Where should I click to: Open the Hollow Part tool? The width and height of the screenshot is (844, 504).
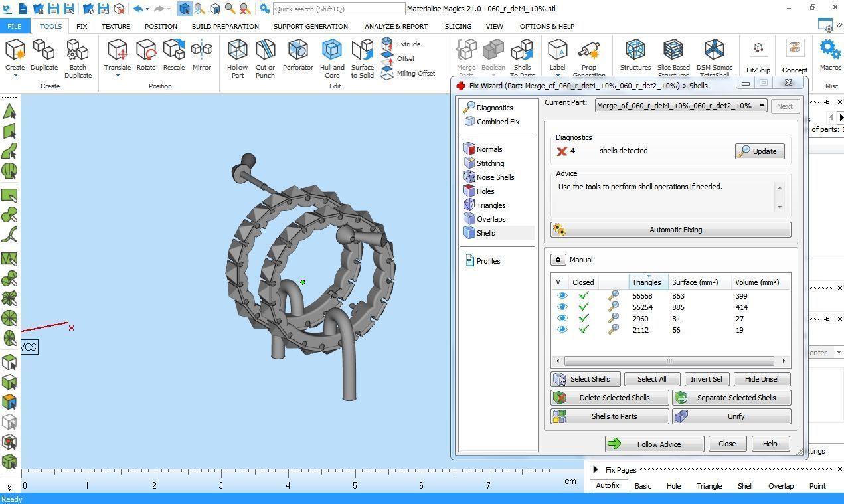tap(237, 58)
